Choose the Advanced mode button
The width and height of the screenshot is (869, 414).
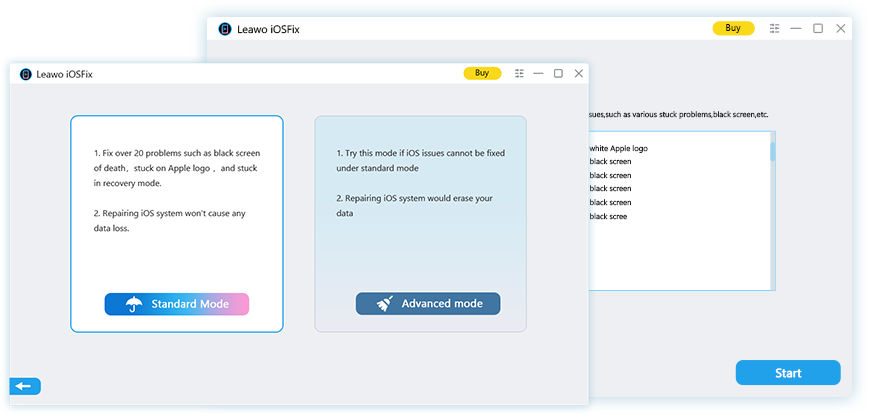coord(428,304)
